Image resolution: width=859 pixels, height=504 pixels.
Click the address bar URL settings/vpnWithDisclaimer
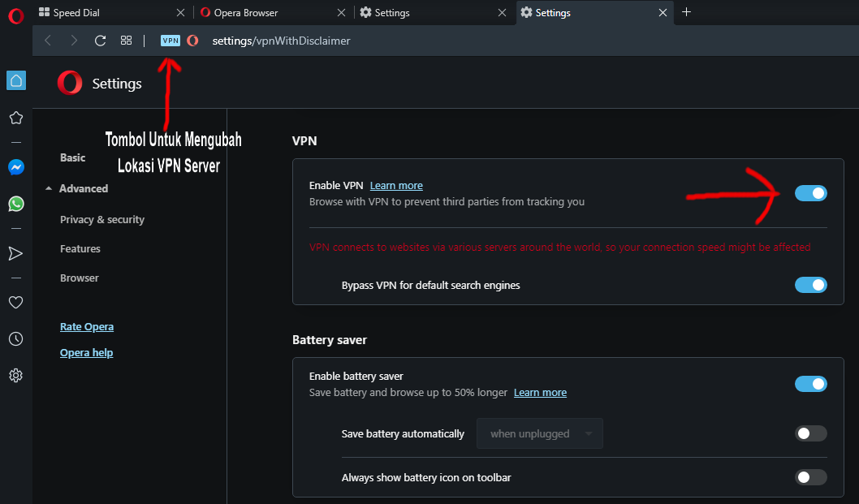tap(281, 41)
